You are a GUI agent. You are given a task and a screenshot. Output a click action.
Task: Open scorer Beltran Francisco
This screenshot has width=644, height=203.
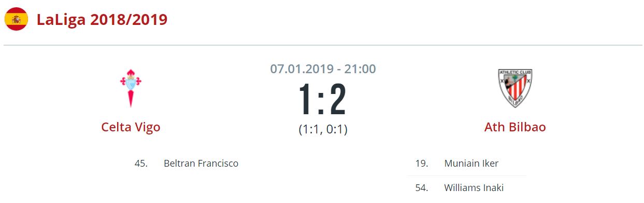point(201,164)
